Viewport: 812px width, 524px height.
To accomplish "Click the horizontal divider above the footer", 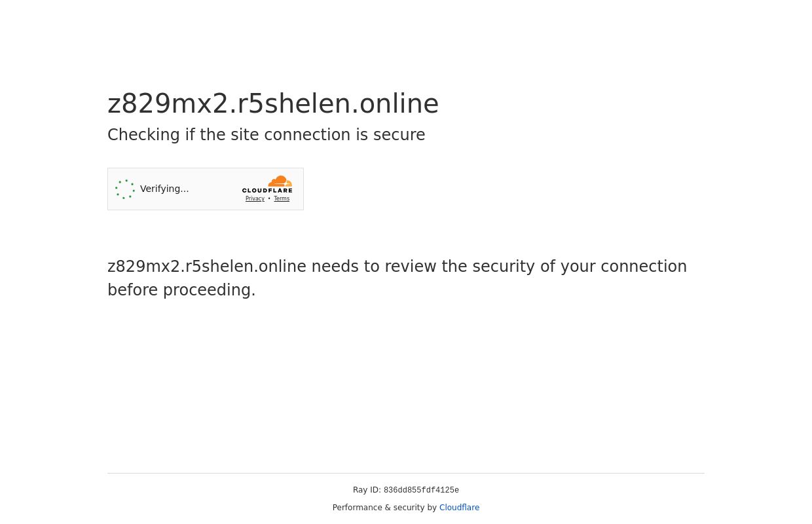I will (406, 473).
